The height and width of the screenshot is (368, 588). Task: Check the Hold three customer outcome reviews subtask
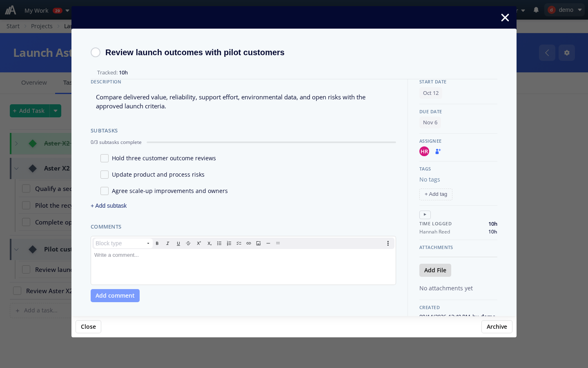click(x=105, y=158)
